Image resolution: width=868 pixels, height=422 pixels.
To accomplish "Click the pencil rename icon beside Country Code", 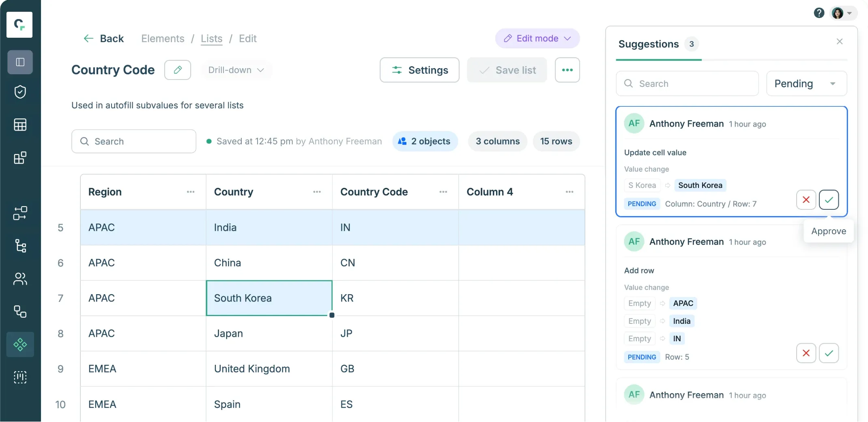I will pyautogui.click(x=178, y=70).
